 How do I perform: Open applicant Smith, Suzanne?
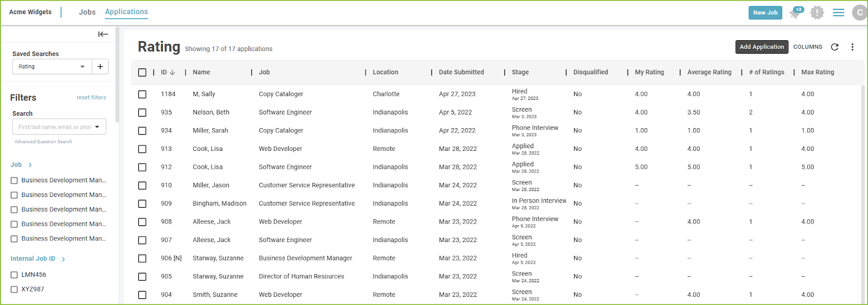[215, 295]
